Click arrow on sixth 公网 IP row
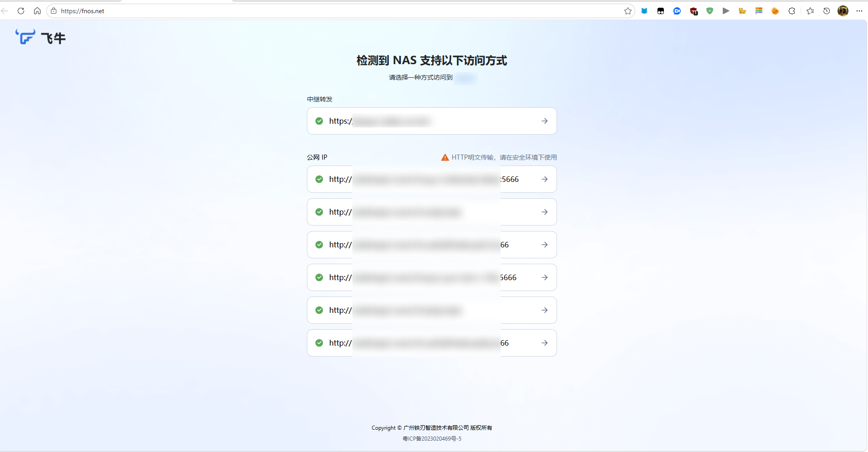Viewport: 868px width, 452px height. pyautogui.click(x=544, y=343)
